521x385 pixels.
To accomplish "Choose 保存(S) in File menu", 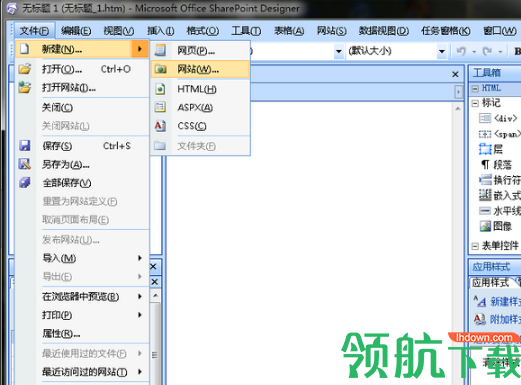I will coord(82,146).
